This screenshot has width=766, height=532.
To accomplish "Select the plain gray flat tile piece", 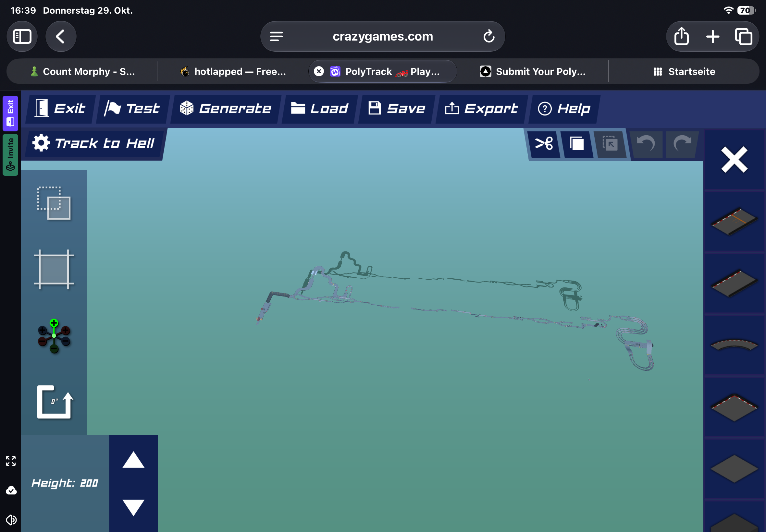I will (734, 469).
